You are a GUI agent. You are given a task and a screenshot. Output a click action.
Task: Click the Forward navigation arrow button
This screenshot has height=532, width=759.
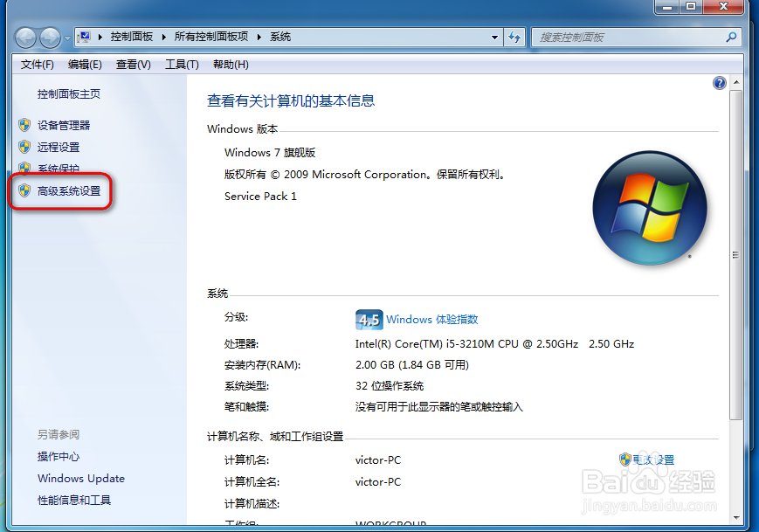[x=51, y=38]
